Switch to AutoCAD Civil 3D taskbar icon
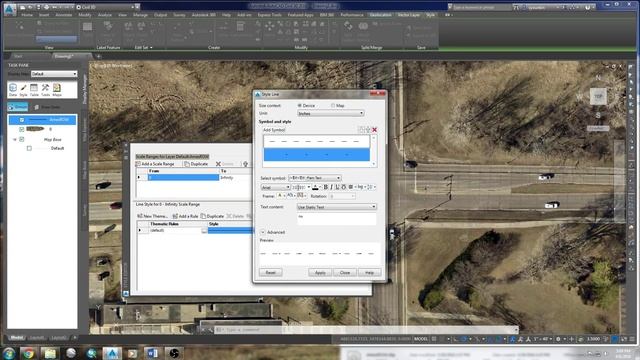Screen dimensions: 640x360 [x=112, y=353]
